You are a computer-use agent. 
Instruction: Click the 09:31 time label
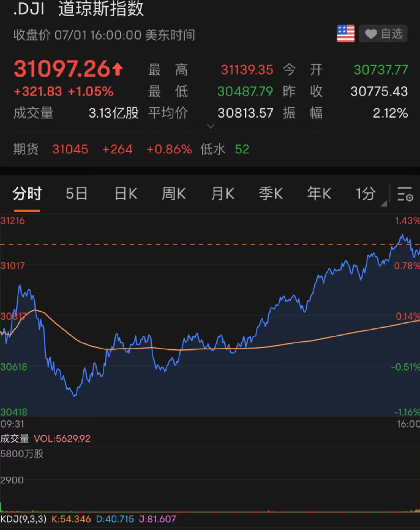click(x=12, y=424)
